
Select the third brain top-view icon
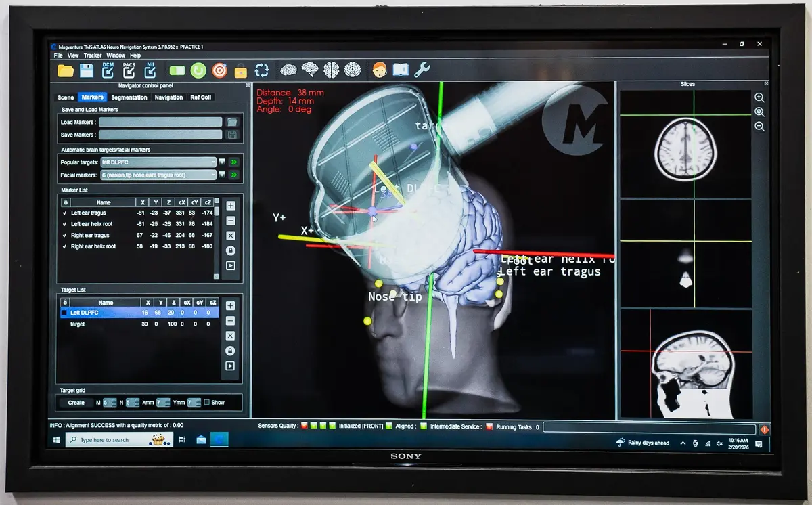click(x=331, y=69)
